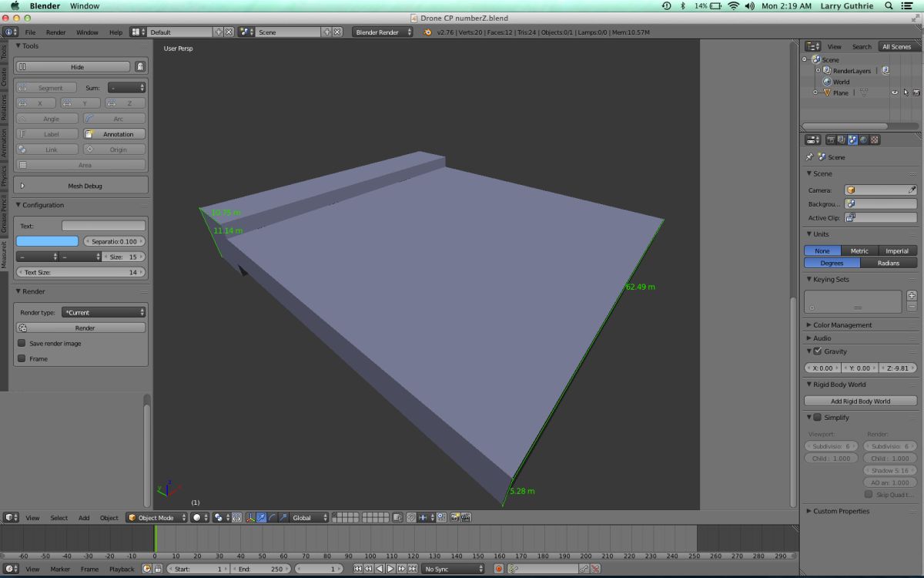The width and height of the screenshot is (924, 578).
Task: Select the Metric unit system
Action: (859, 250)
